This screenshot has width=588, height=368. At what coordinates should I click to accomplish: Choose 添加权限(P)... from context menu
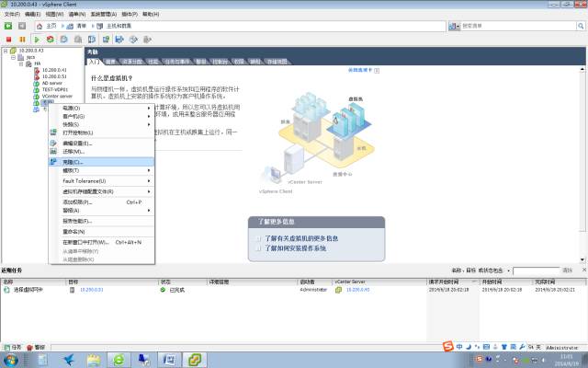[x=102, y=202]
